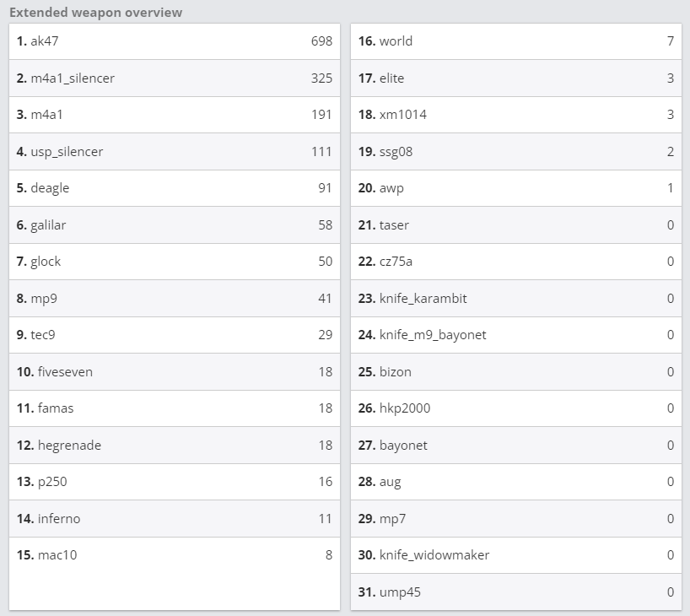The width and height of the screenshot is (690, 616).
Task: Click the xm1014 entry
Action: (515, 115)
